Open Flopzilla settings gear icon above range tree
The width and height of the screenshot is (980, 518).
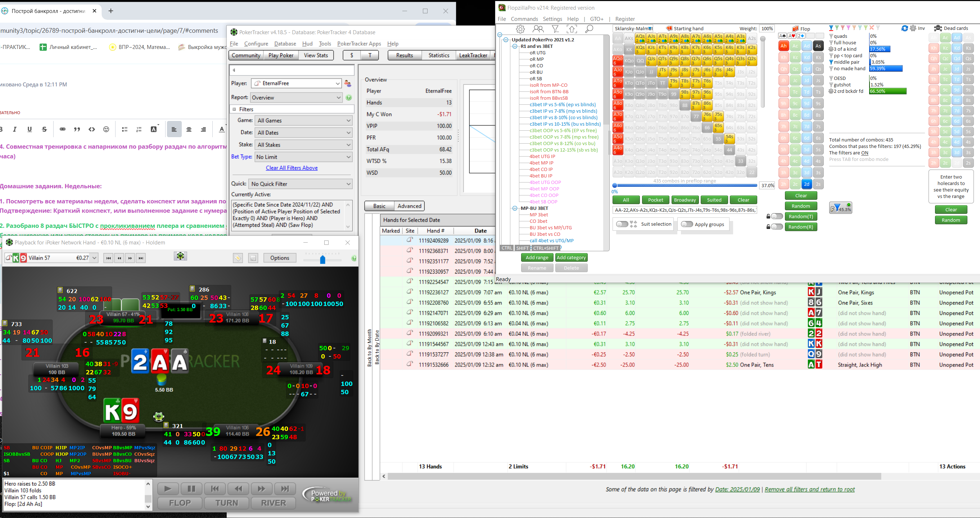[x=520, y=29]
